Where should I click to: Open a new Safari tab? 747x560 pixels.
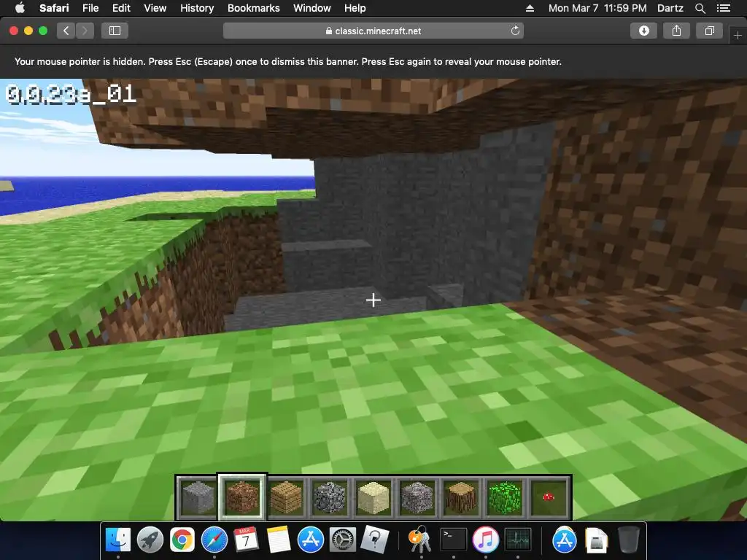(x=738, y=36)
